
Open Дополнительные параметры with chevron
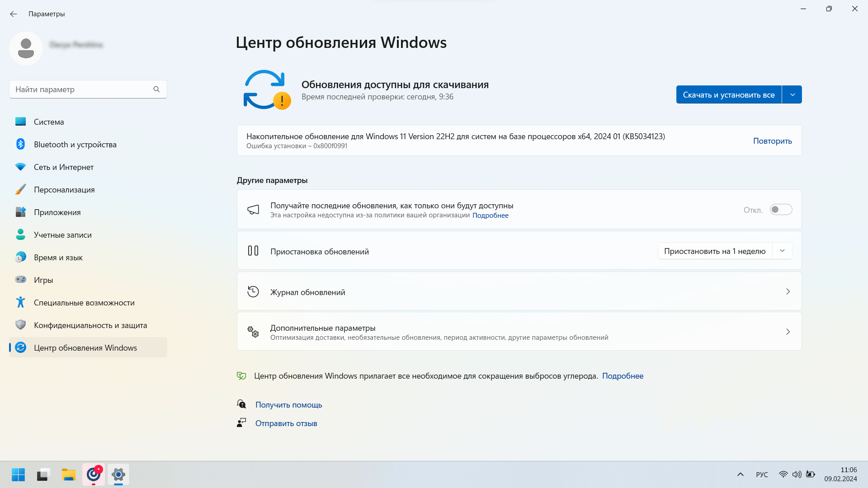[x=788, y=332]
